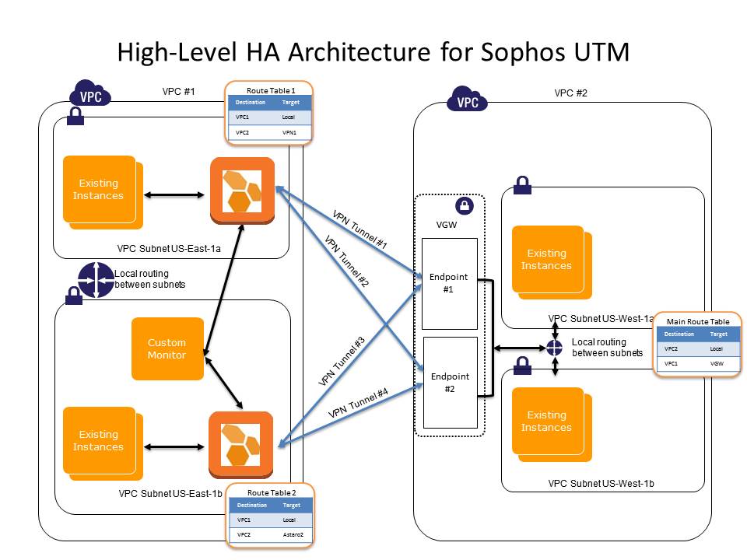The height and width of the screenshot is (560, 747).
Task: Click the VGW label above Endpoint #1
Action: pos(447,225)
